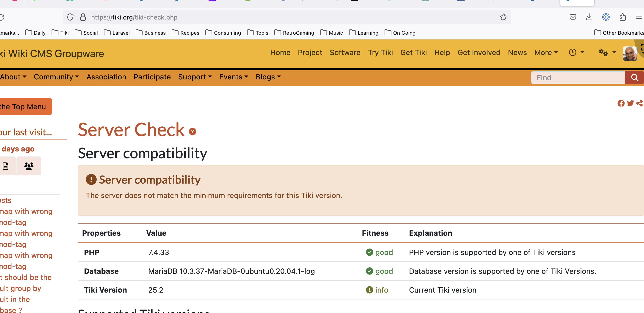Viewport: 644px width, 313px height.
Task: Expand the Blogs dropdown menu
Action: point(268,77)
